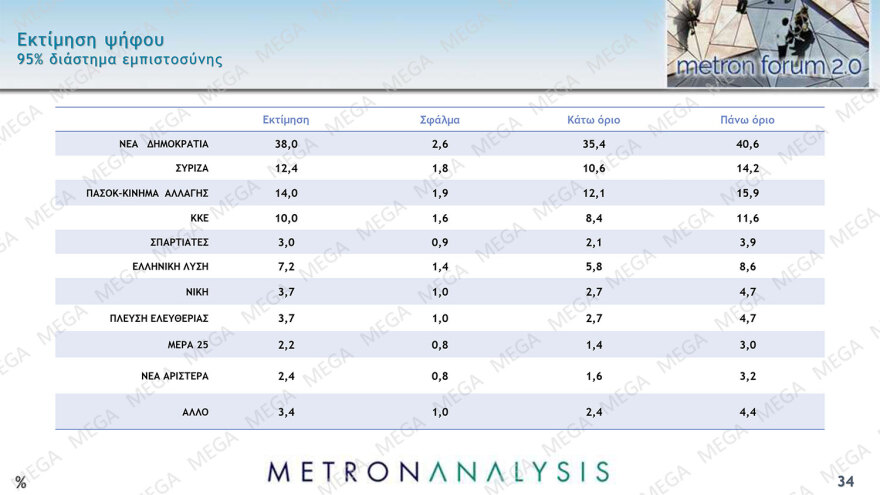Select the 'ΑΛΛΟ' row label
880x495 pixels.
[x=195, y=412]
